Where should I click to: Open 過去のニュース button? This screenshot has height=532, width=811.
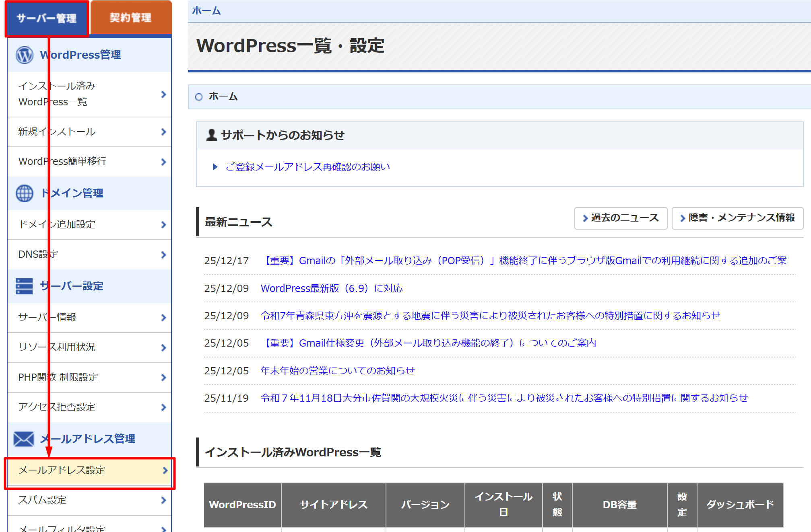click(x=621, y=218)
